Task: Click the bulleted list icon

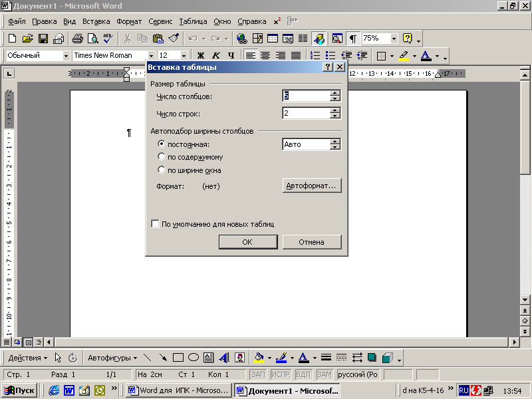Action: (x=331, y=55)
